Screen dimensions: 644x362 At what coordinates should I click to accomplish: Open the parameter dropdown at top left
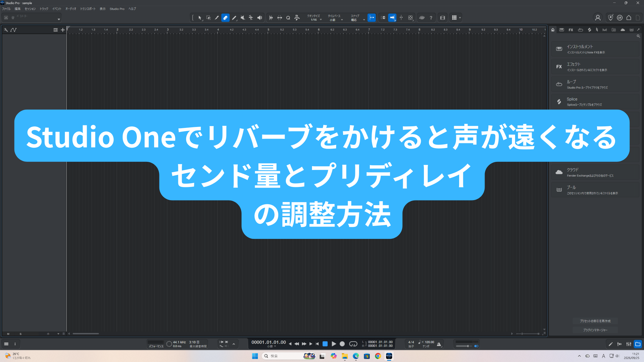(58, 19)
